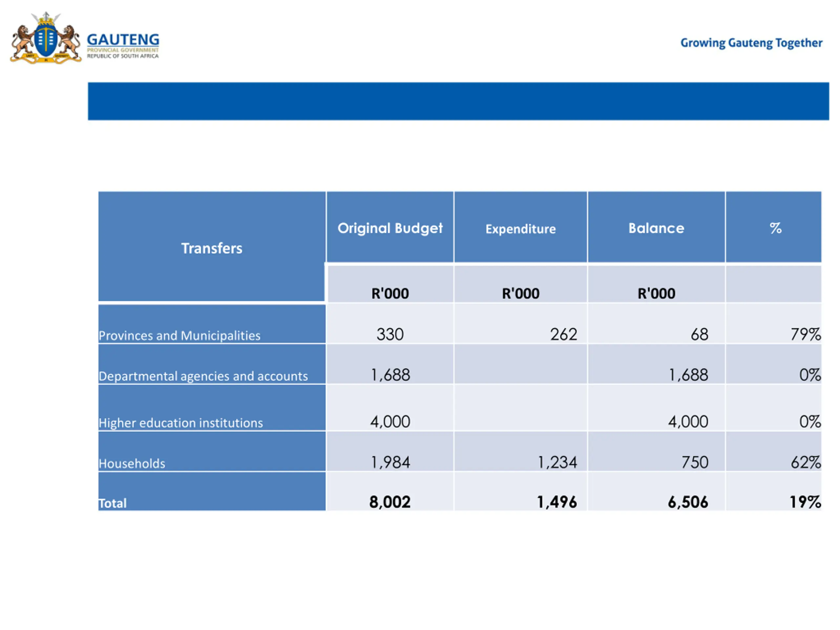Image resolution: width=840 pixels, height=630 pixels.
Task: Click the GAUTENG Provincial Government wordmark
Action: pyautogui.click(x=123, y=46)
